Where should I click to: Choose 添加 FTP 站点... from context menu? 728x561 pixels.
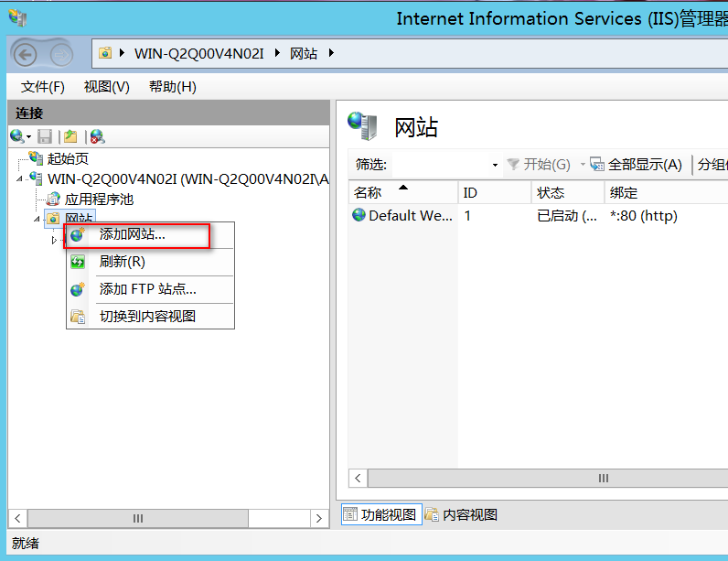[x=150, y=289]
